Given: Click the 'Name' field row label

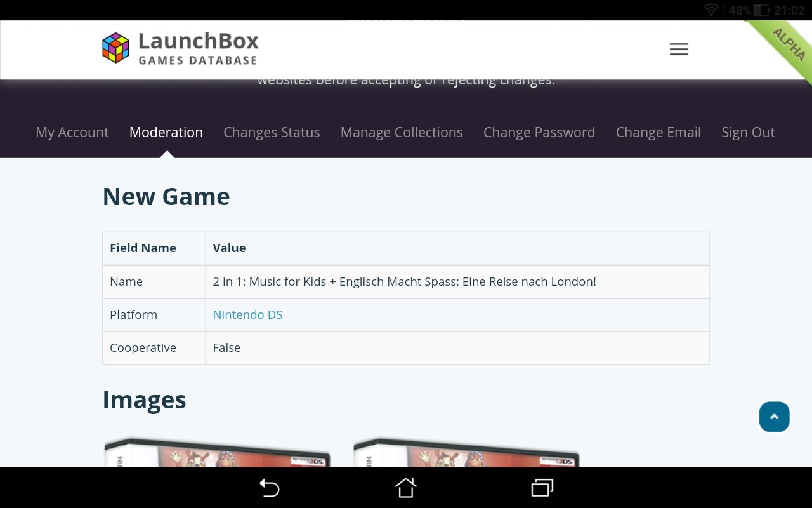Looking at the screenshot, I should click(x=126, y=281).
